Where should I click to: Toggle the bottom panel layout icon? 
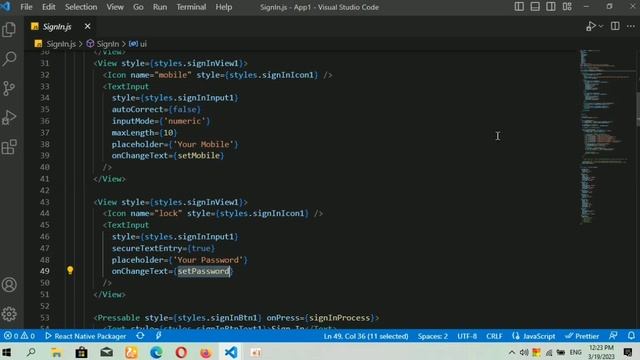coord(535,7)
